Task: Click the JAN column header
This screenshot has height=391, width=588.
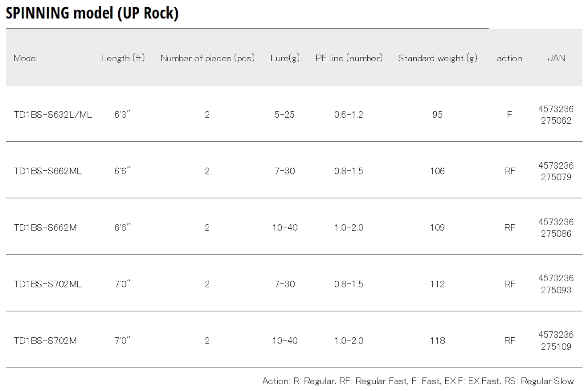Action: click(x=556, y=58)
